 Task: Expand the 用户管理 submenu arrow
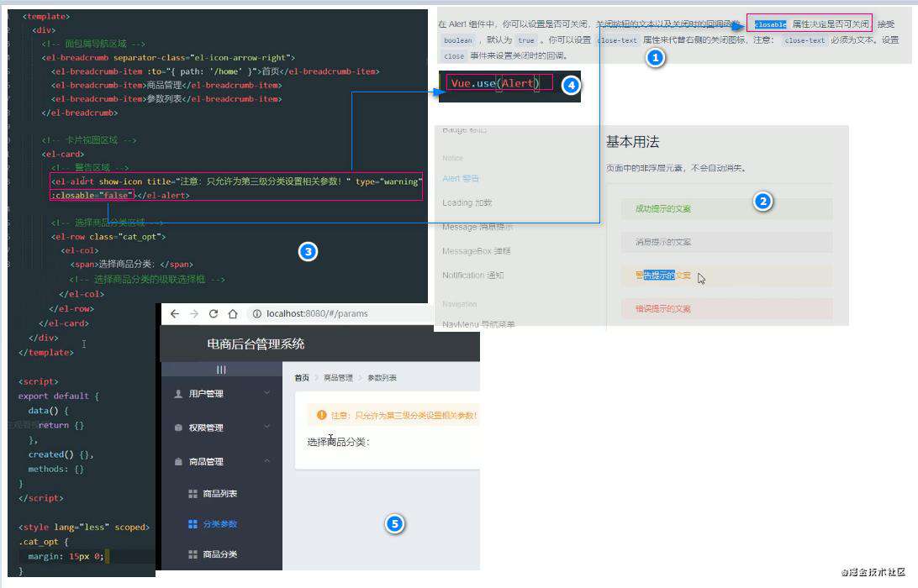[x=267, y=393]
